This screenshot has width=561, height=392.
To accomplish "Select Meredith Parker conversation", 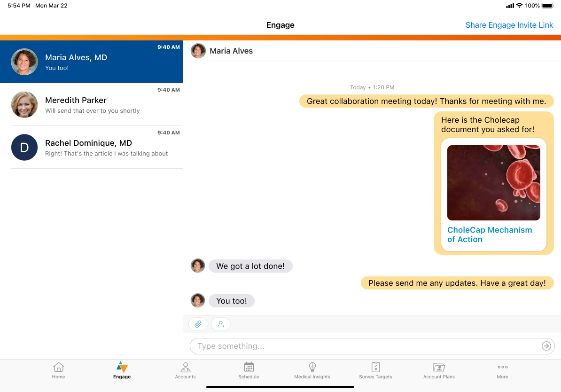I will (92, 104).
